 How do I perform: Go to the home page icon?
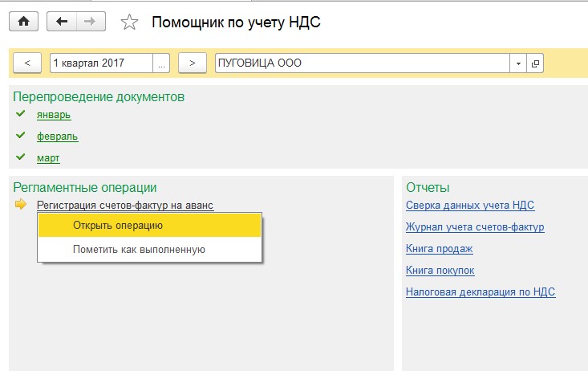click(x=23, y=22)
